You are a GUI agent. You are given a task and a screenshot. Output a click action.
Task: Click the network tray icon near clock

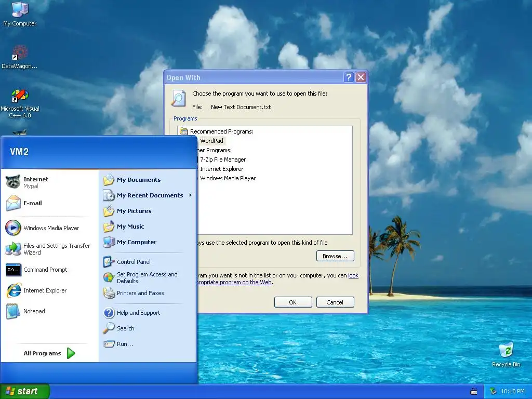(x=493, y=392)
